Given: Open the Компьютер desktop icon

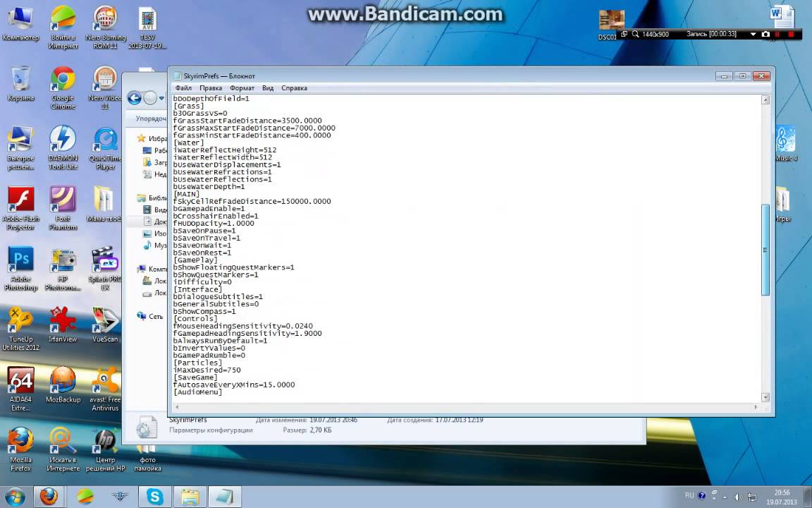Looking at the screenshot, I should [x=20, y=24].
